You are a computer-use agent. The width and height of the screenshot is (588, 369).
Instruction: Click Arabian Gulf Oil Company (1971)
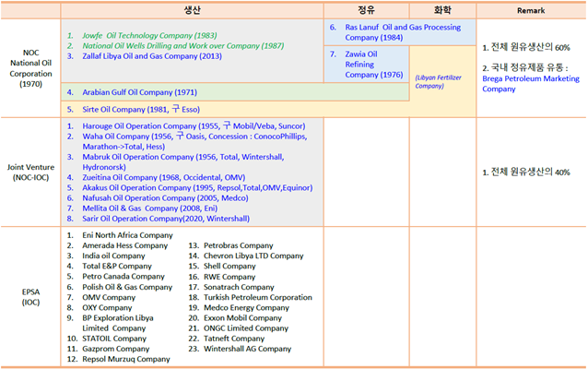coord(139,92)
